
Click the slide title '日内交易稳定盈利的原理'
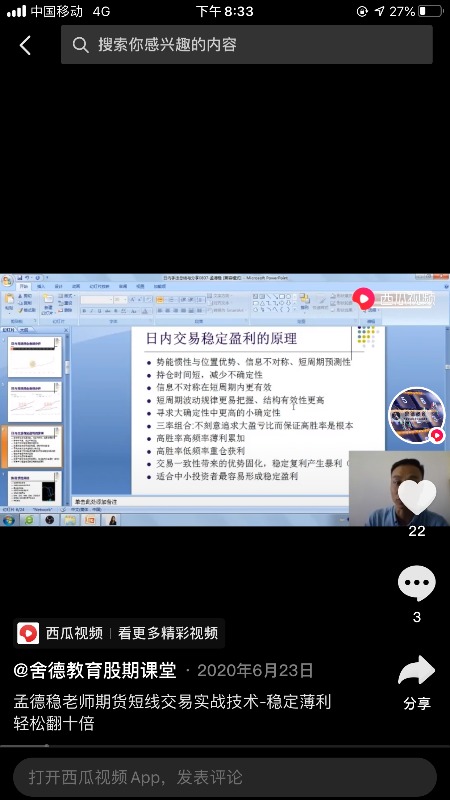(221, 338)
